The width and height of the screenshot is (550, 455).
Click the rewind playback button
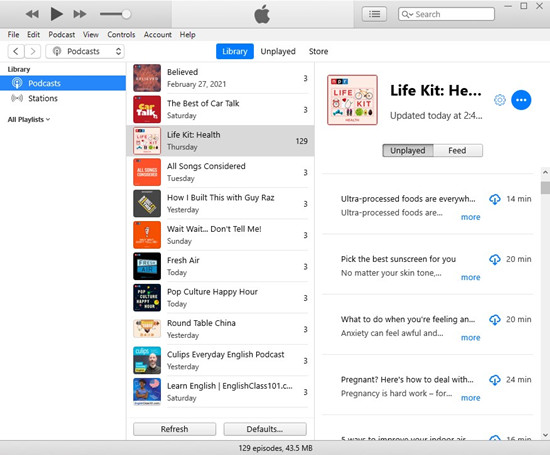click(32, 14)
